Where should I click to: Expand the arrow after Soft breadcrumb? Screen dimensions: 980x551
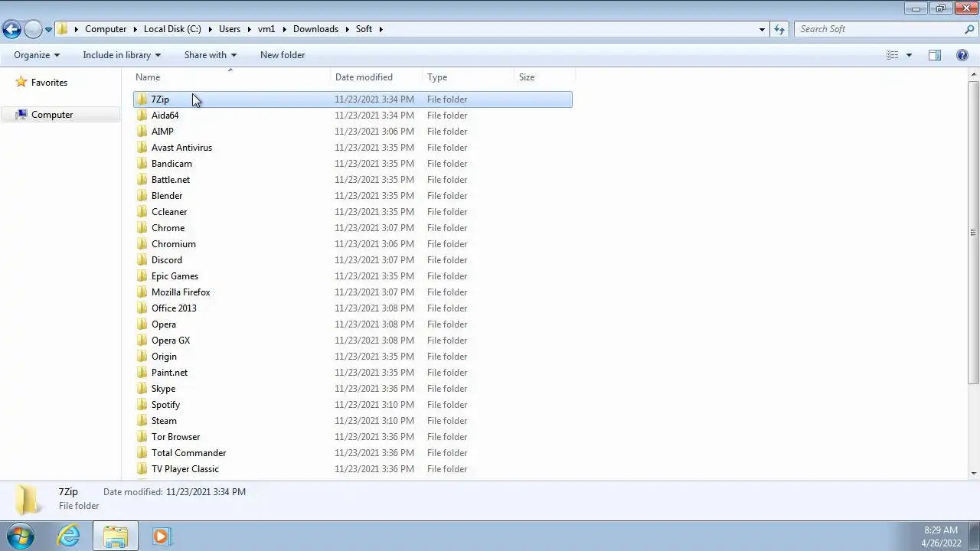coord(381,29)
